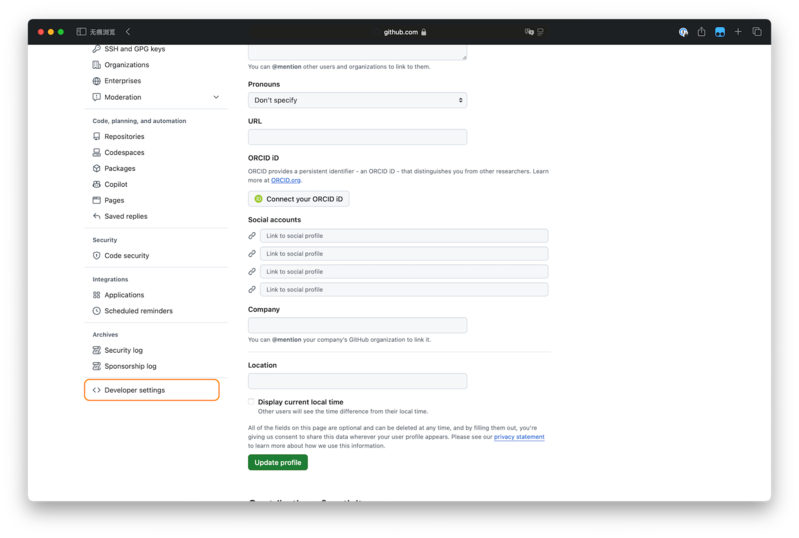The image size is (799, 538).
Task: Open Codespaces settings
Action: 124,152
